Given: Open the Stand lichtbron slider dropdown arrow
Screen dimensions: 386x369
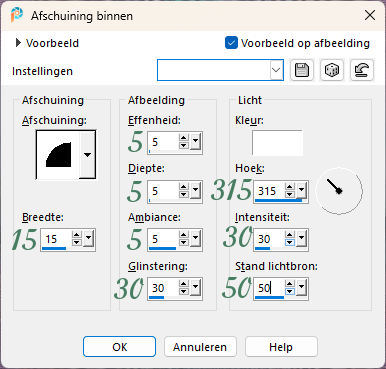Looking at the screenshot, I should (x=301, y=287).
